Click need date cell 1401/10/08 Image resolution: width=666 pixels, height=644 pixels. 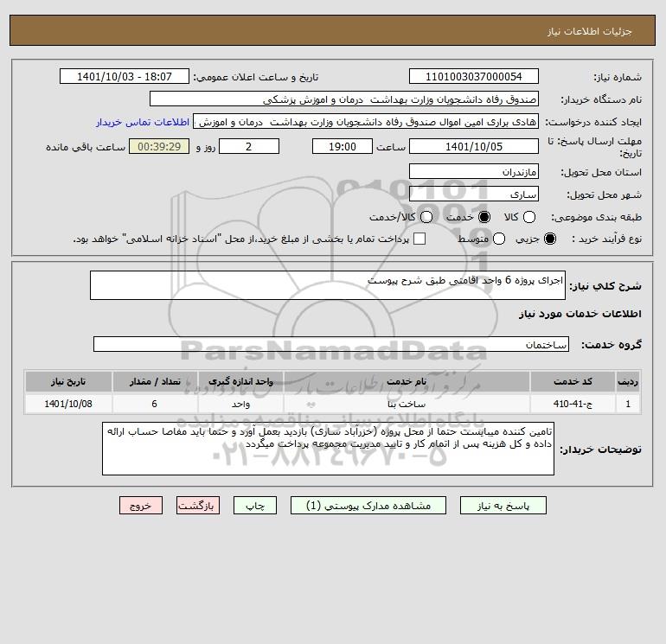(x=68, y=404)
